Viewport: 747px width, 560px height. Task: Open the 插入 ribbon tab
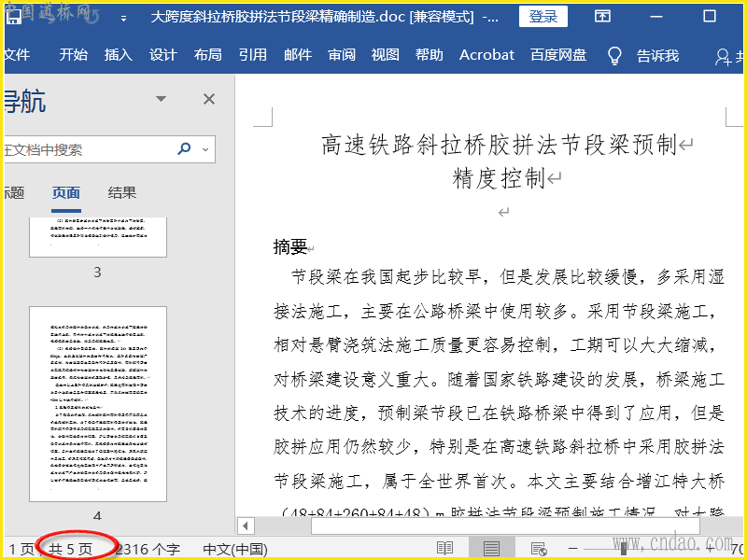point(119,55)
